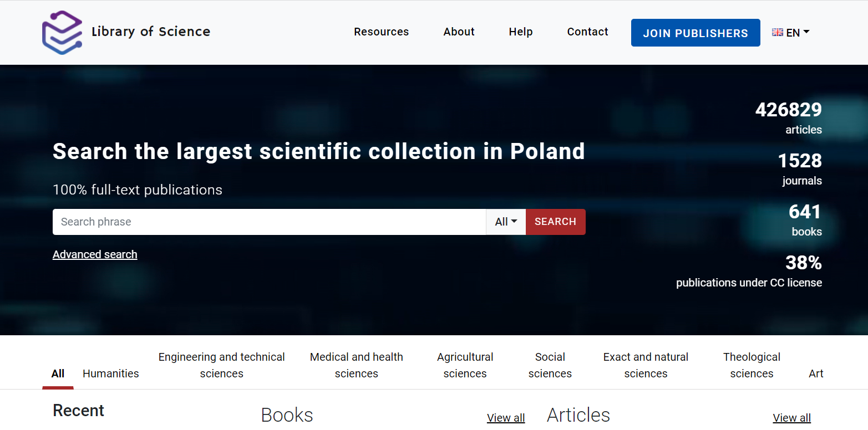Go to the About page
This screenshot has width=868, height=430.
tap(459, 32)
